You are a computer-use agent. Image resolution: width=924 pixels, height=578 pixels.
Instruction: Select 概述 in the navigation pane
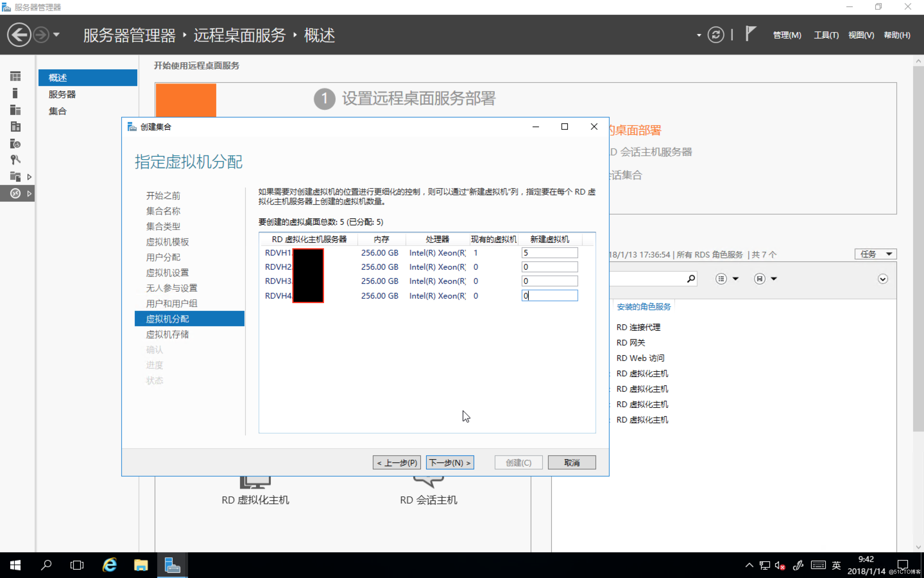click(x=88, y=78)
